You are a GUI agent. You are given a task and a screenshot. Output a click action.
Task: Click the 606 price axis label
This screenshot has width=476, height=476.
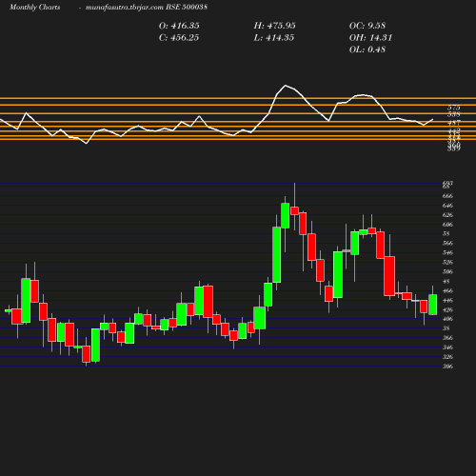447,225
